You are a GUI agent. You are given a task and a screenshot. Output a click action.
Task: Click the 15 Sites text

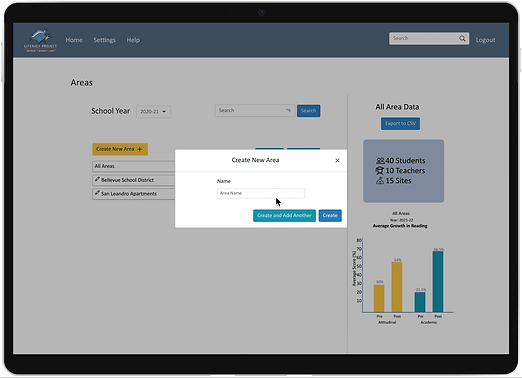tap(398, 181)
